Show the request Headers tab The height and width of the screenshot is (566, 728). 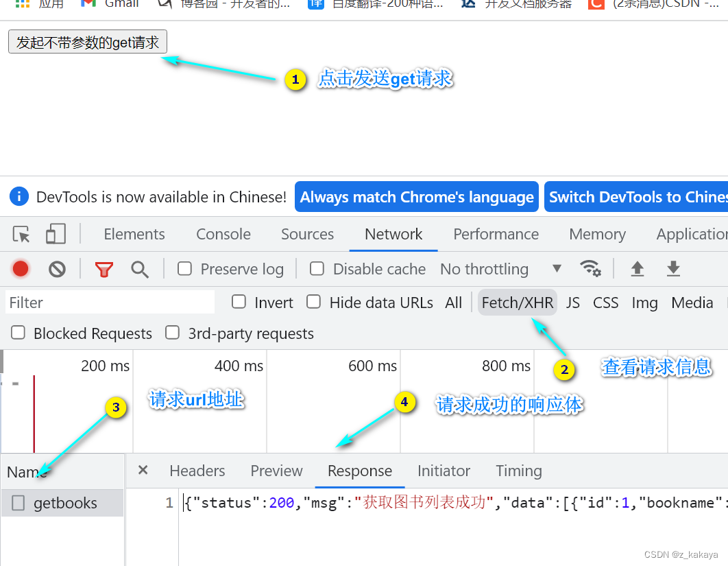197,471
